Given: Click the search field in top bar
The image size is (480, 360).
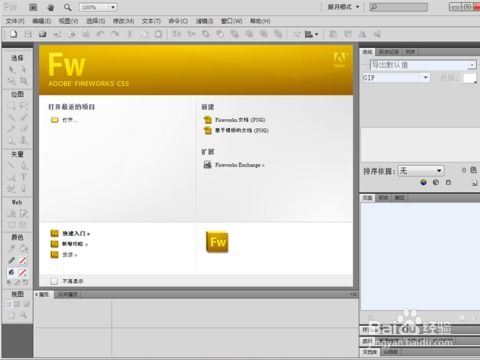Looking at the screenshot, I should pos(399,7).
